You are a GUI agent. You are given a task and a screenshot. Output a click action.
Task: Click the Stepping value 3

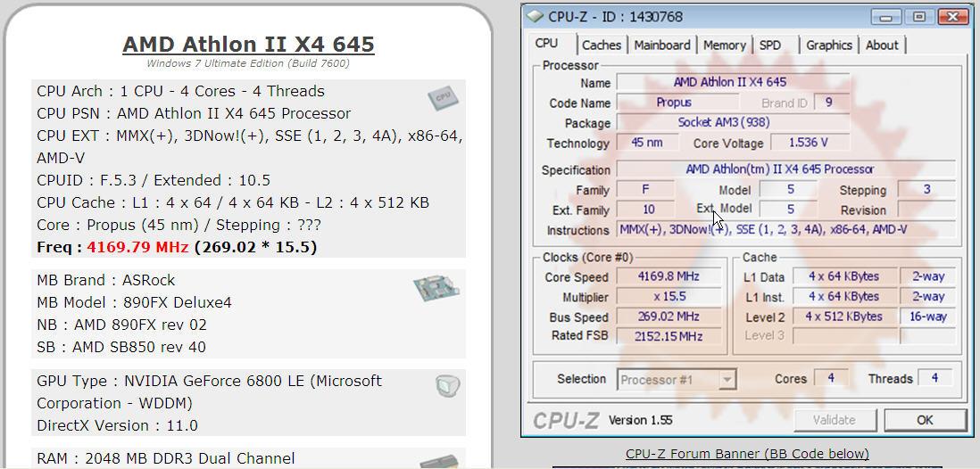click(x=926, y=189)
